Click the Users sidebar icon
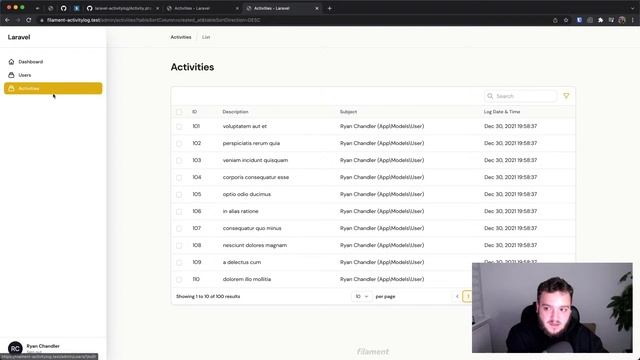Viewport: 640px width, 360px height. point(11,75)
